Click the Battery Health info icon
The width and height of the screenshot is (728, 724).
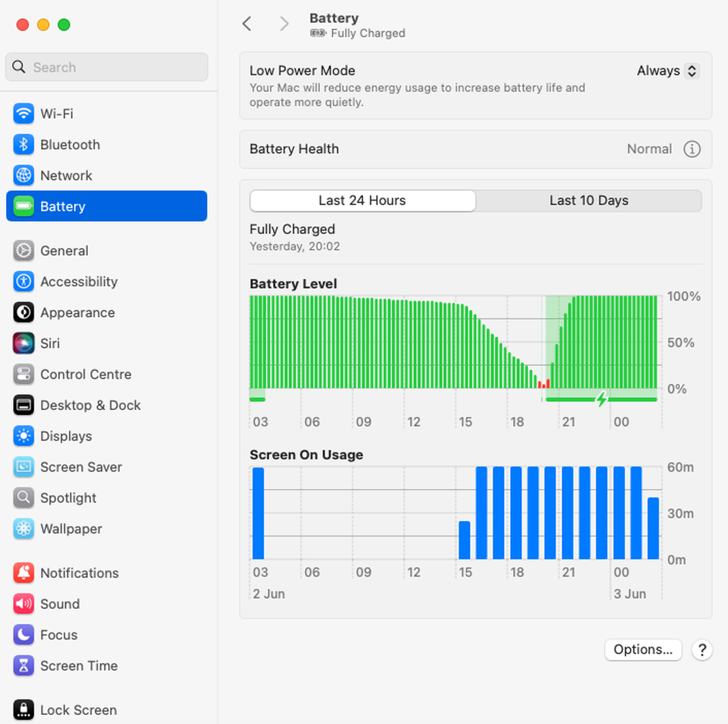pyautogui.click(x=692, y=149)
